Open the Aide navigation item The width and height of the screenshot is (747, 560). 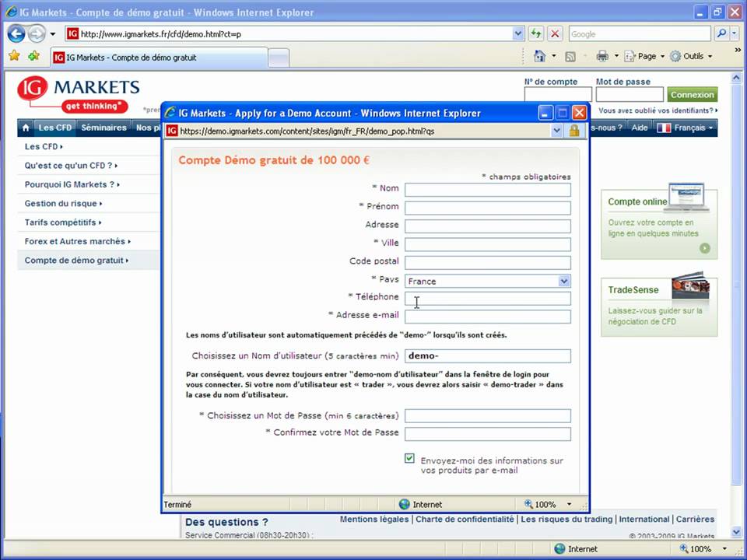(640, 128)
